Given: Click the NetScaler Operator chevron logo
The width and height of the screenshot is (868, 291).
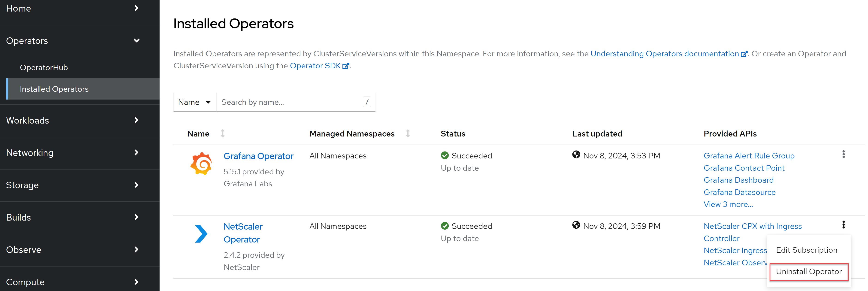Looking at the screenshot, I should pos(201,234).
